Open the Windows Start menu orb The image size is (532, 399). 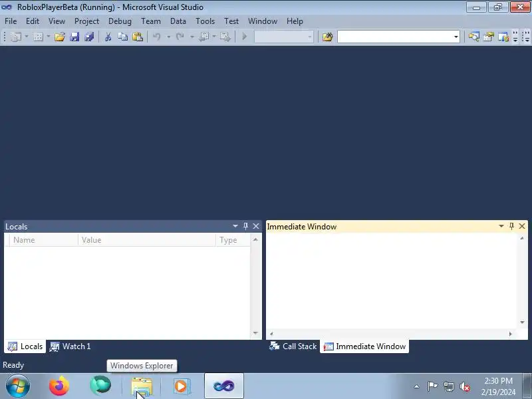(18, 386)
